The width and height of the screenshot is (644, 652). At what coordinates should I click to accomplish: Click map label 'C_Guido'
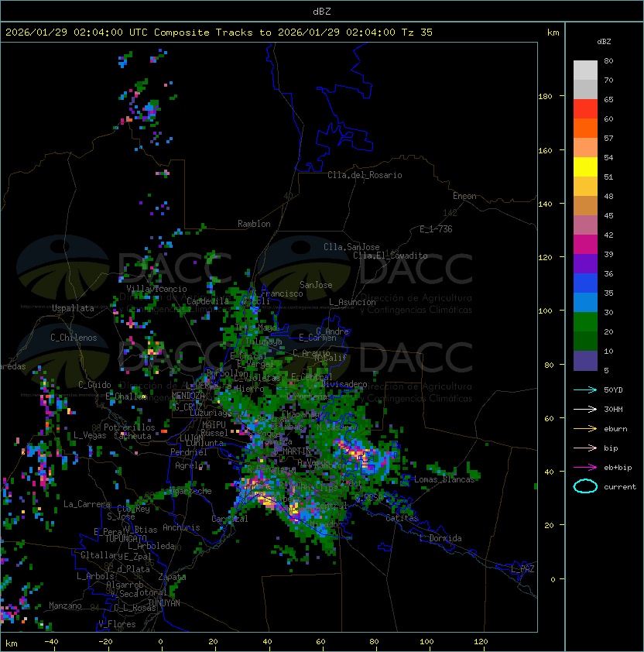click(94, 385)
